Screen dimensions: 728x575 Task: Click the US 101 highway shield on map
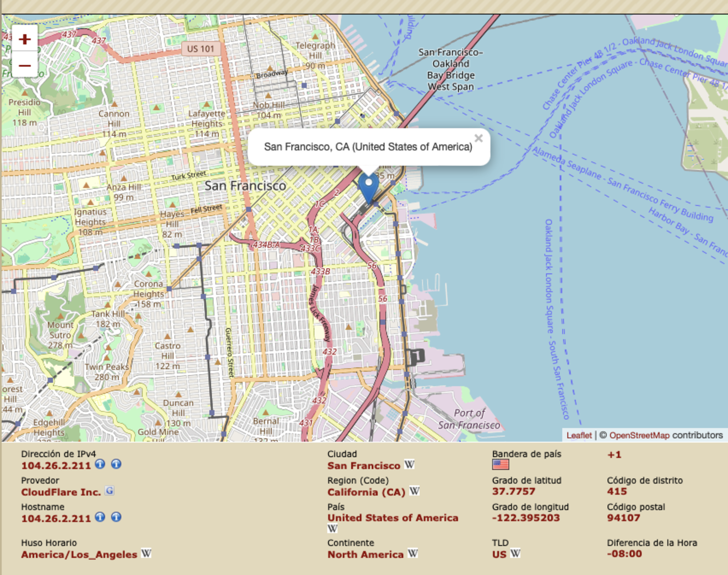[201, 49]
